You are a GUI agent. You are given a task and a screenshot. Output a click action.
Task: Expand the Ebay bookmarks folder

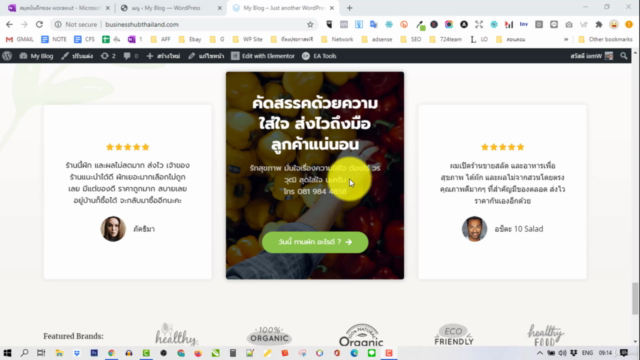190,39
